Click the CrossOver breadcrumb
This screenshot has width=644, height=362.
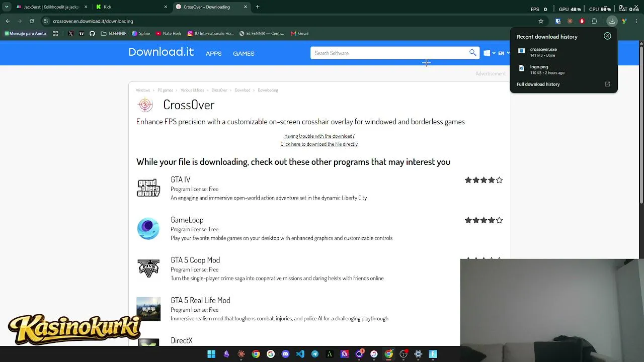[219, 90]
